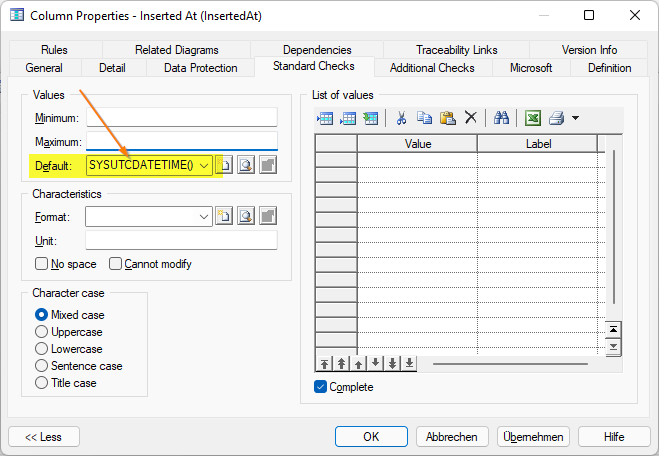Open the Format combo box dropdown
Screen dimensions: 659x456
[x=204, y=216]
